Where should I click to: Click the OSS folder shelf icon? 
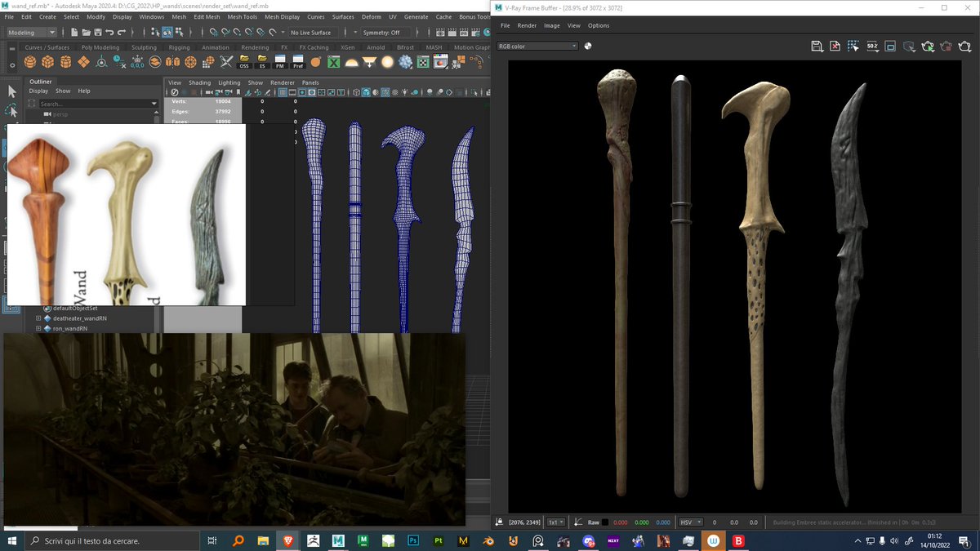[x=244, y=62]
